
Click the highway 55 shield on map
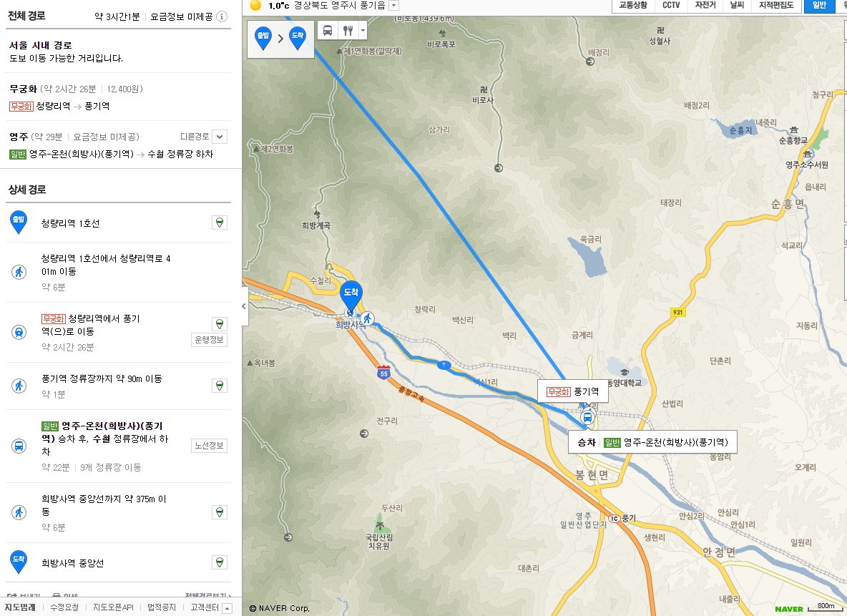click(x=383, y=372)
